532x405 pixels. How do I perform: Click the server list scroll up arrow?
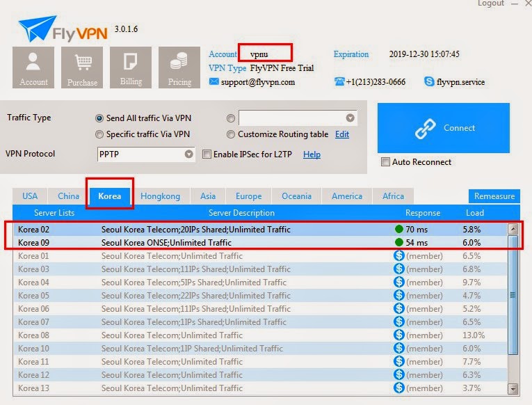coord(513,229)
